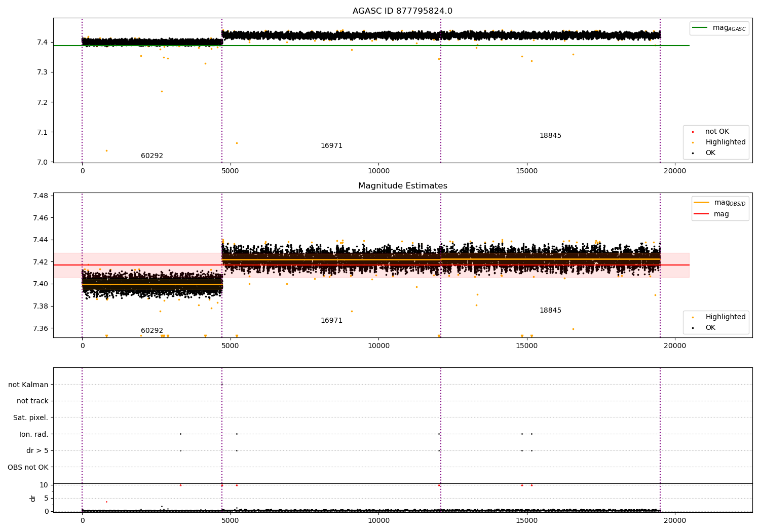The image size is (760, 532).
Task: Click the orange line sample beside mag OBSID
Action: coord(701,203)
